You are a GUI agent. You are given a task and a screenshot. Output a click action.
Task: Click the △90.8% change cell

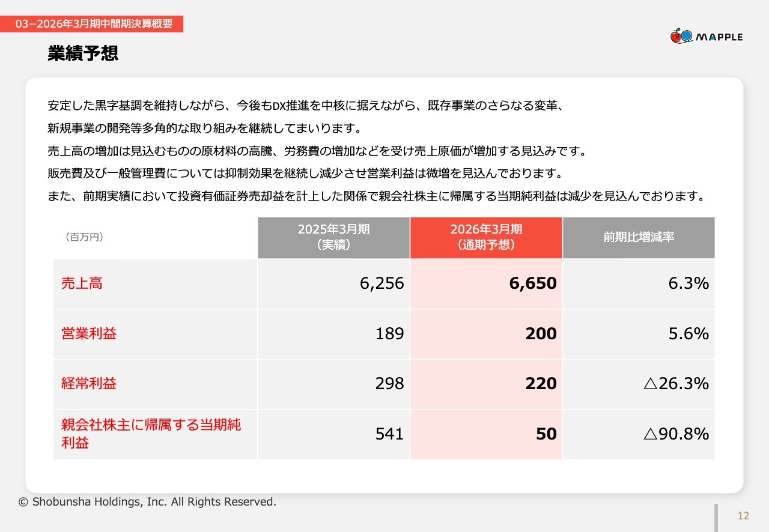point(676,434)
